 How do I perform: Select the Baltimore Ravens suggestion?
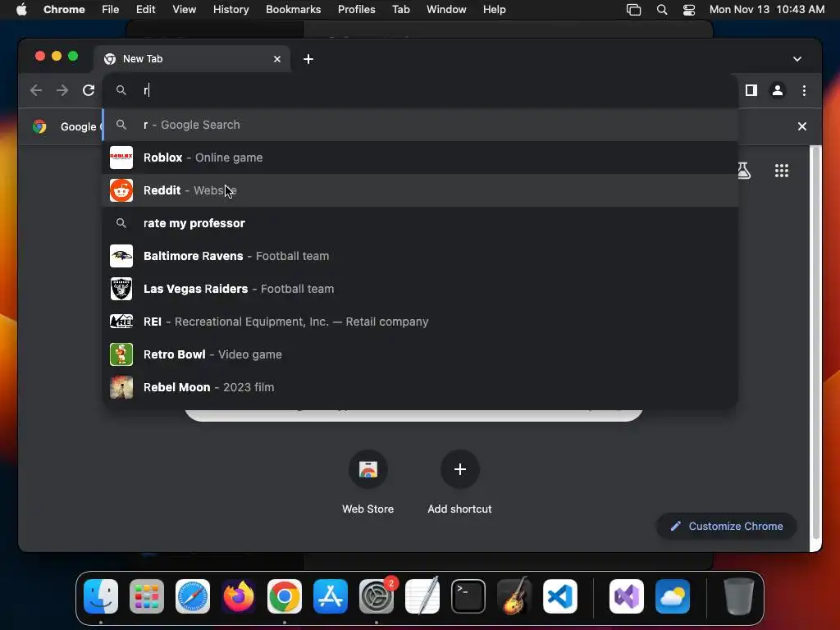[x=420, y=256]
